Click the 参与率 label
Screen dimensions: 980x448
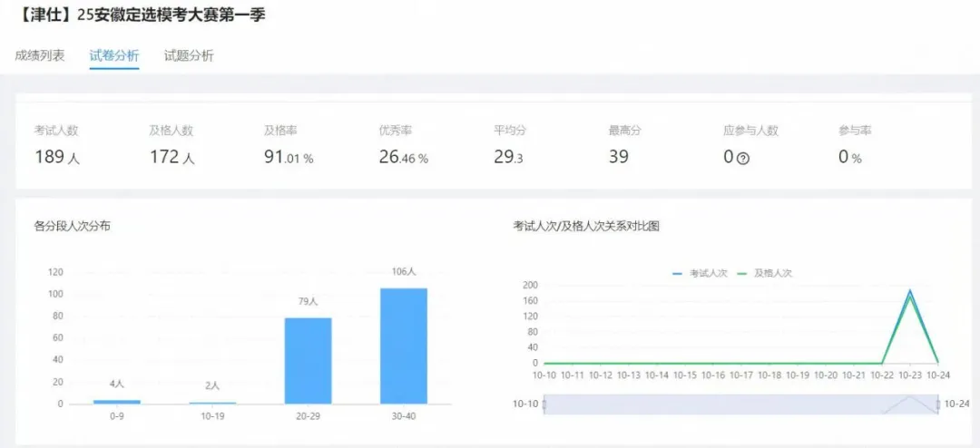click(x=856, y=131)
